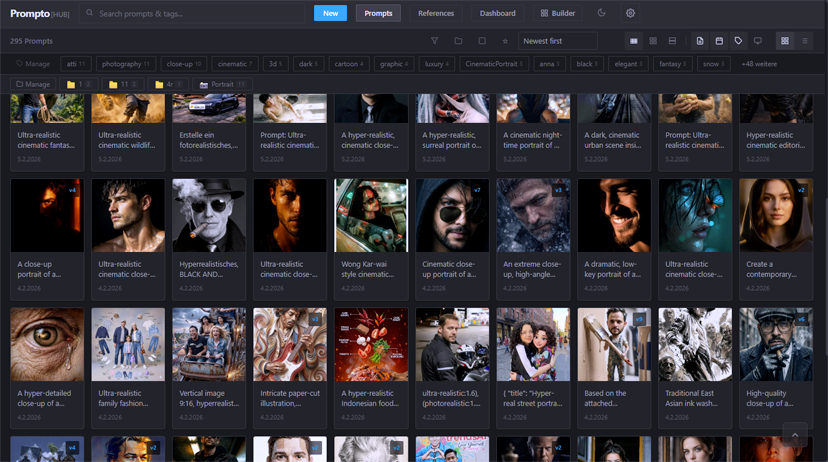
Task: Select the large card size view icon
Action: tap(634, 41)
